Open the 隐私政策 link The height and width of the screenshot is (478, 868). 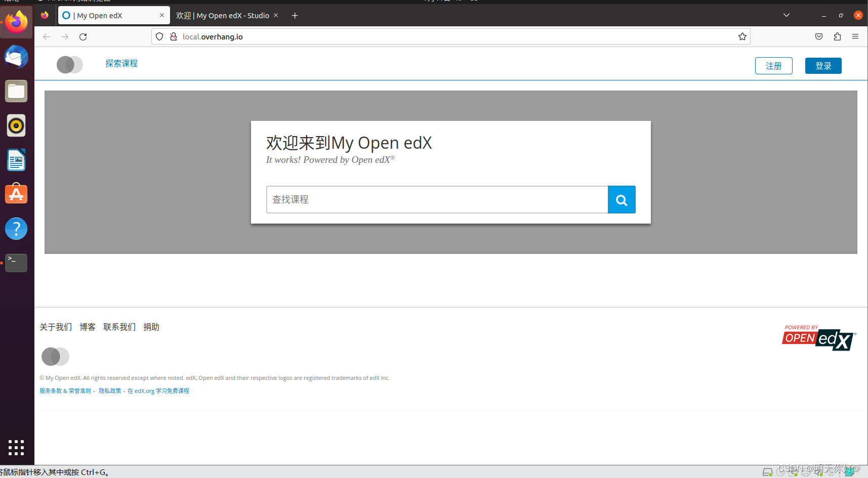point(110,391)
